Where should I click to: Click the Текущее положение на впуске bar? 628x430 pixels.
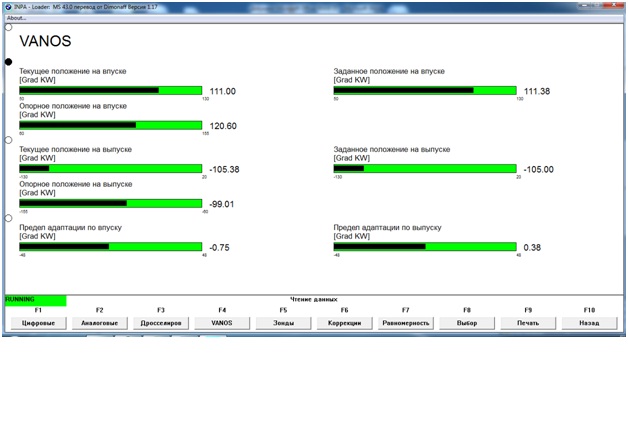[111, 90]
